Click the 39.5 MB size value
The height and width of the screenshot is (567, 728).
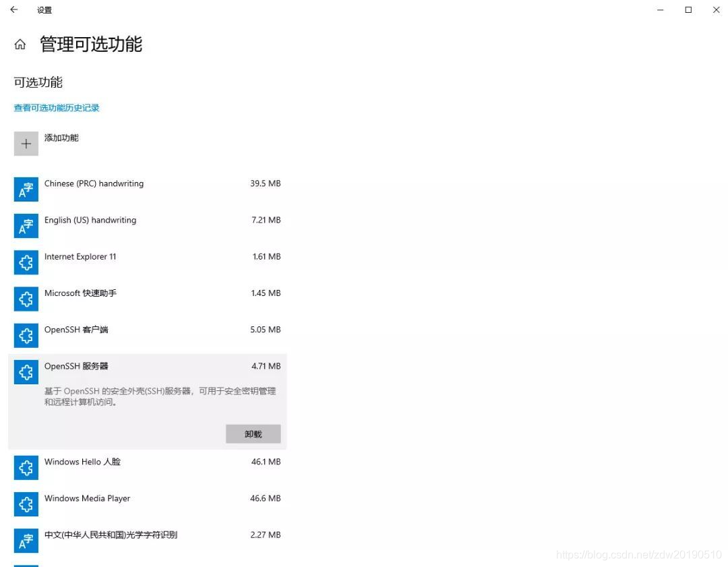click(x=265, y=183)
